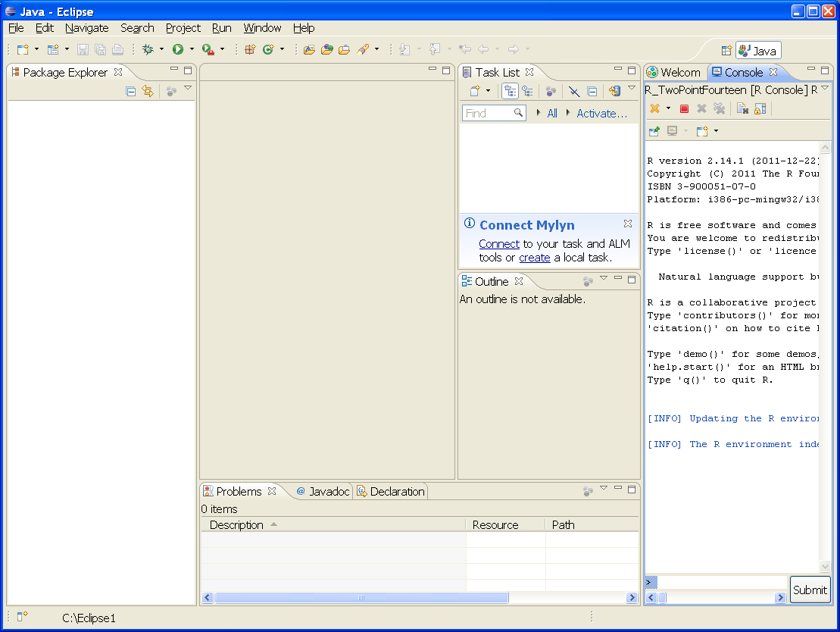840x632 pixels.
Task: Toggle Scheduled presentation in Task List
Action: click(x=528, y=91)
